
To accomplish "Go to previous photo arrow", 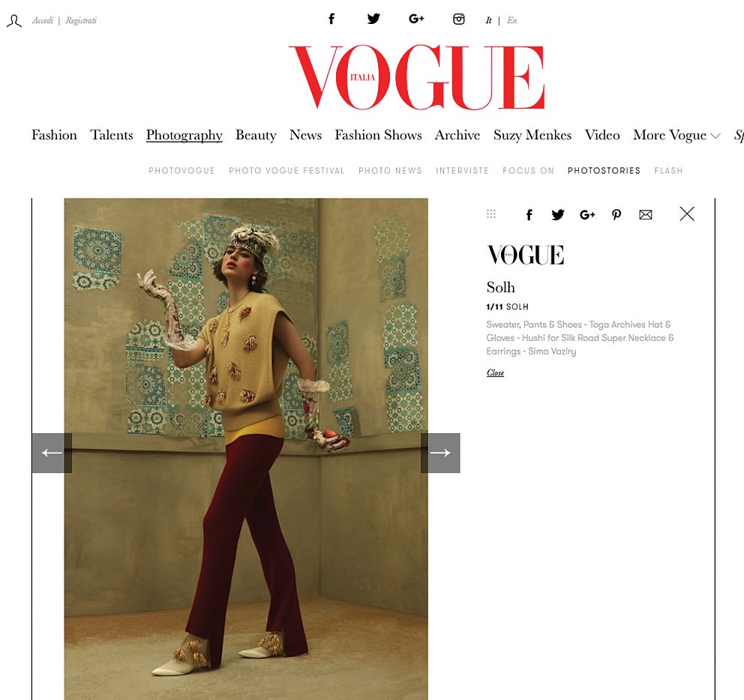I will 52,453.
